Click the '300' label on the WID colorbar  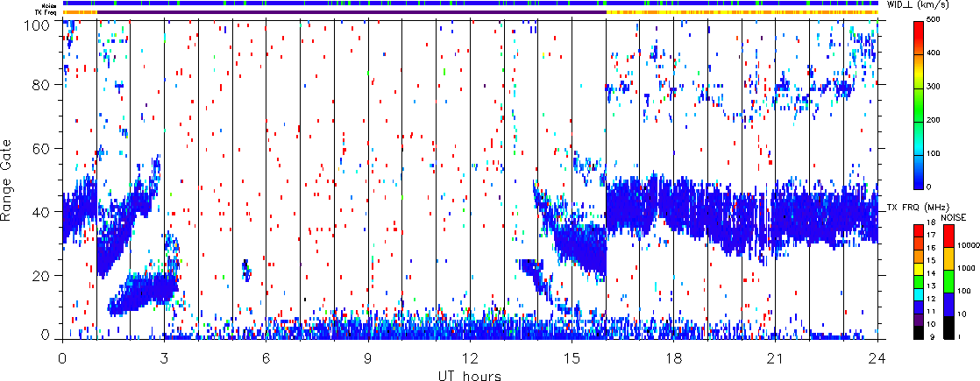pos(935,87)
